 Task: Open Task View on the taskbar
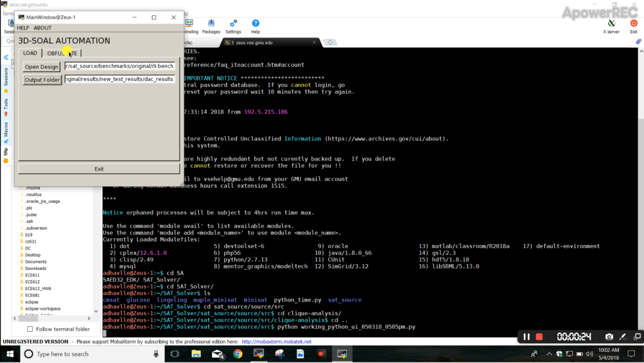[x=175, y=353]
